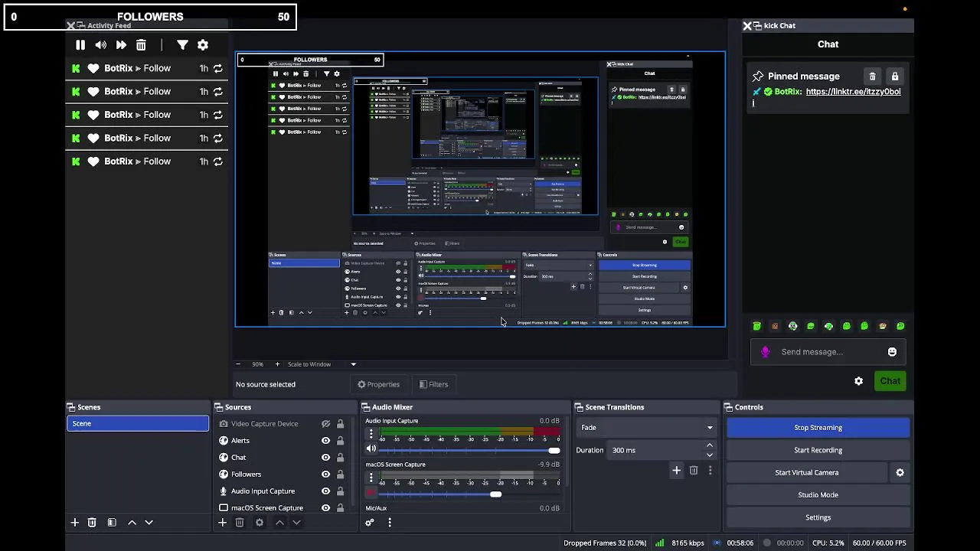Image resolution: width=980 pixels, height=551 pixels.
Task: Select the first green emote in chat row
Action: pyautogui.click(x=757, y=327)
